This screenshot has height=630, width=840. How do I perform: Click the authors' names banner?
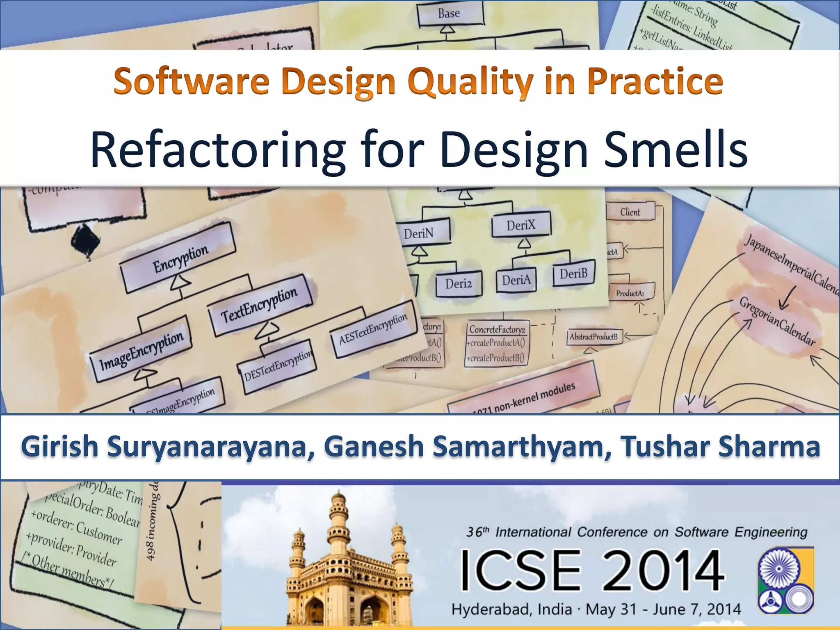point(420,446)
